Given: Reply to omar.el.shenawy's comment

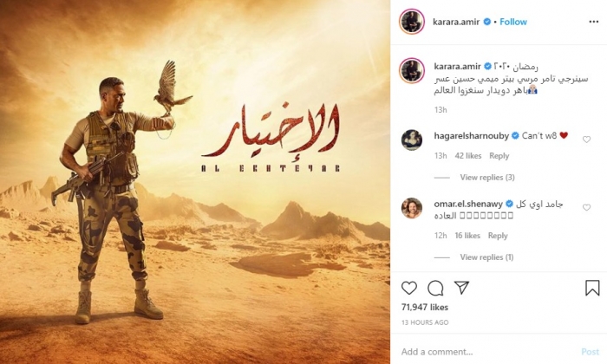Looking at the screenshot, I should click(498, 236).
